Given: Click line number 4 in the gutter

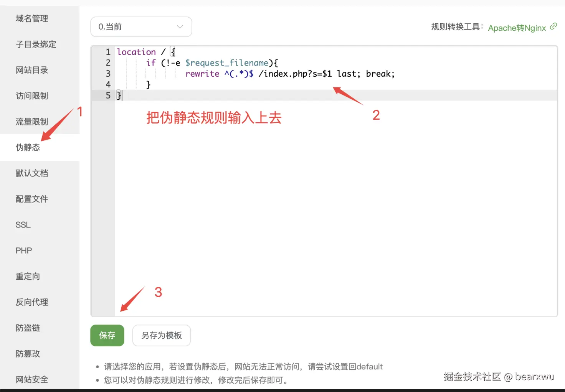Looking at the screenshot, I should pos(108,84).
